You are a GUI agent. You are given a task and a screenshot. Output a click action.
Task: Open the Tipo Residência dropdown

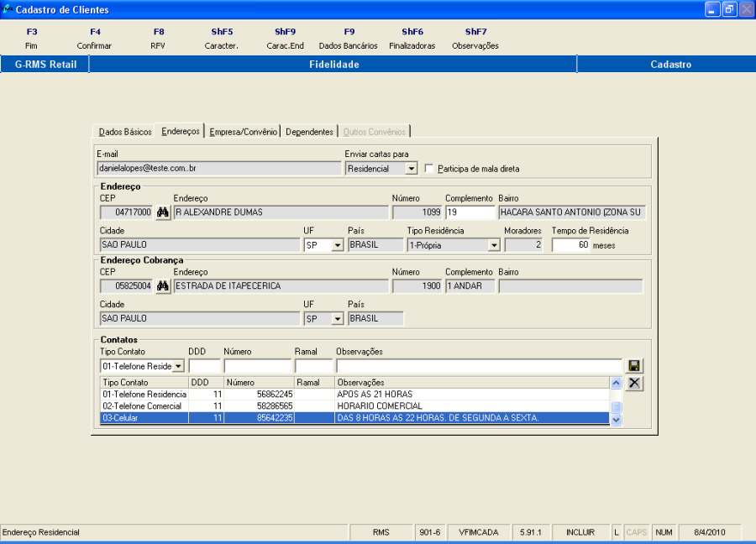494,245
